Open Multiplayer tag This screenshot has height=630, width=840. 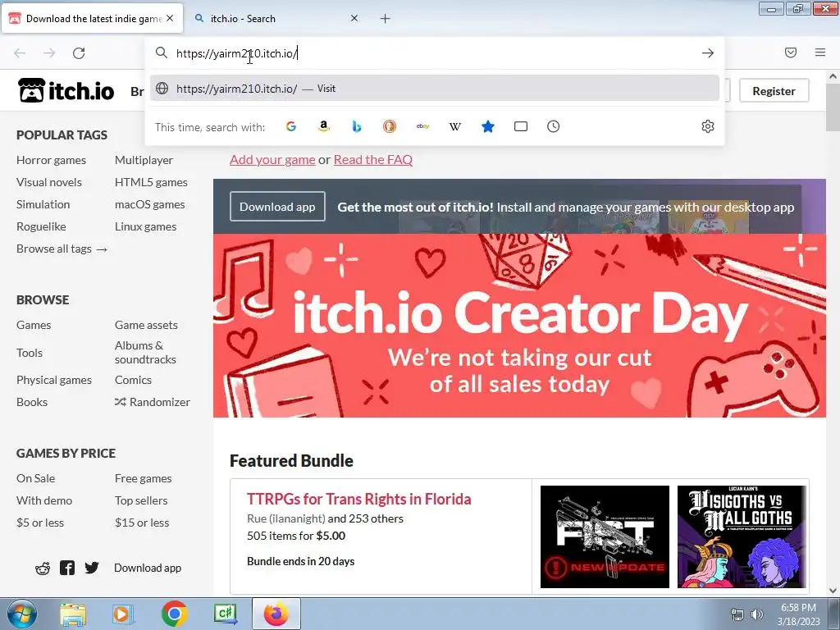(144, 160)
